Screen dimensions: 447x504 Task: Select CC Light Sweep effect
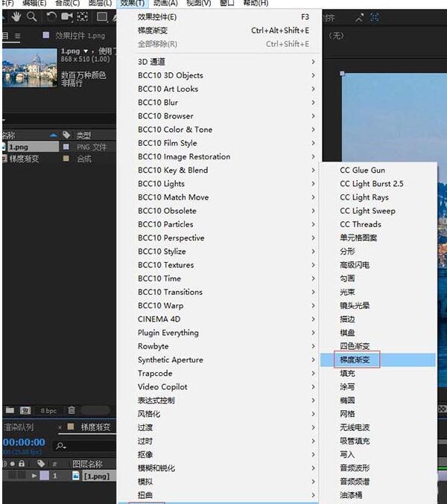coord(378,211)
